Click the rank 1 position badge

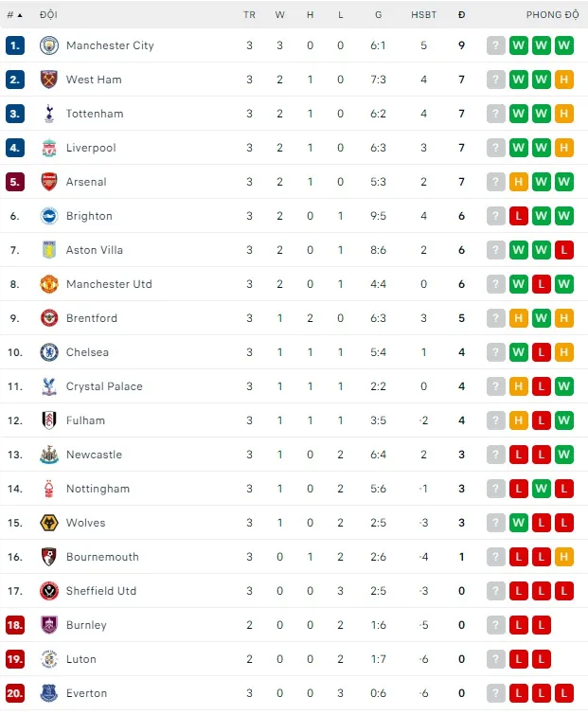[x=14, y=45]
